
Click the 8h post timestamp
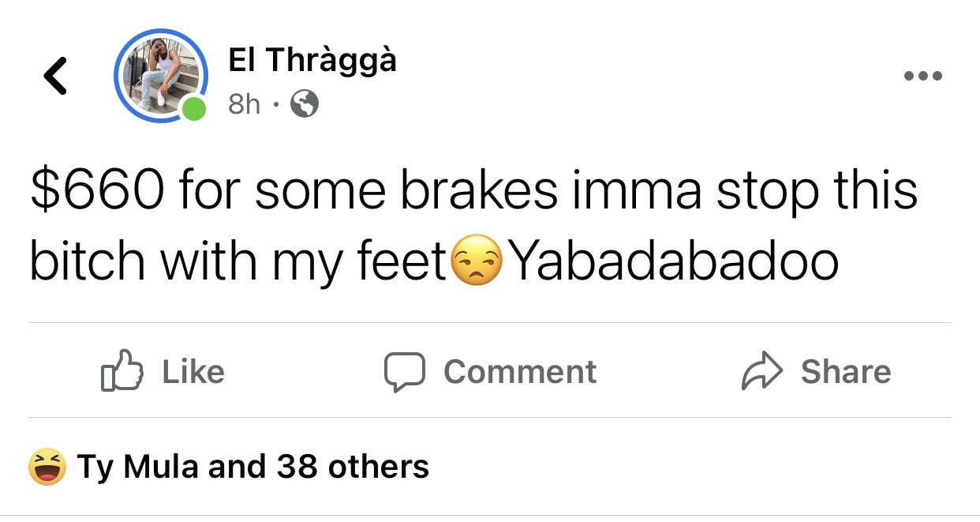click(x=244, y=103)
